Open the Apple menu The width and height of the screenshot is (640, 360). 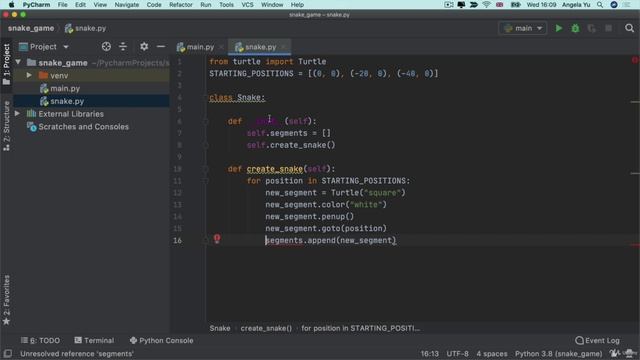pos(11,5)
